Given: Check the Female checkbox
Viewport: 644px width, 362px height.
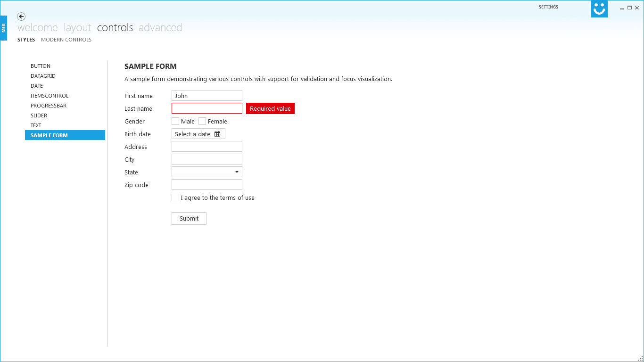Looking at the screenshot, I should 202,121.
